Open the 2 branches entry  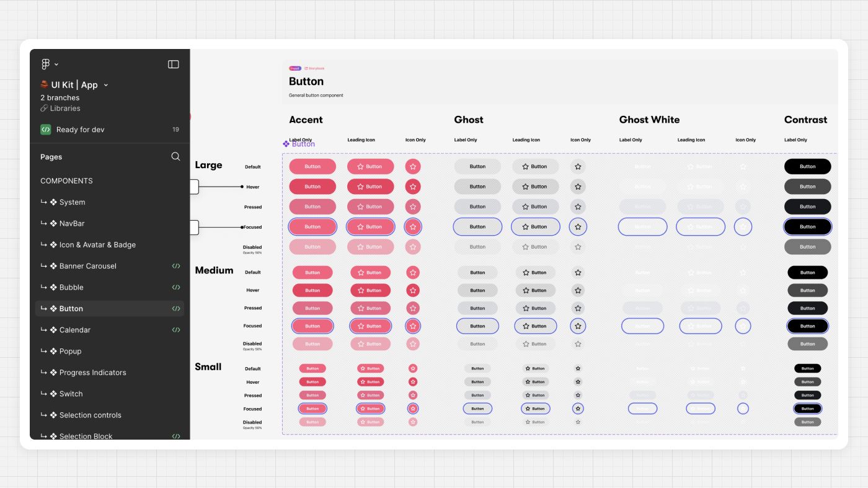tap(60, 98)
